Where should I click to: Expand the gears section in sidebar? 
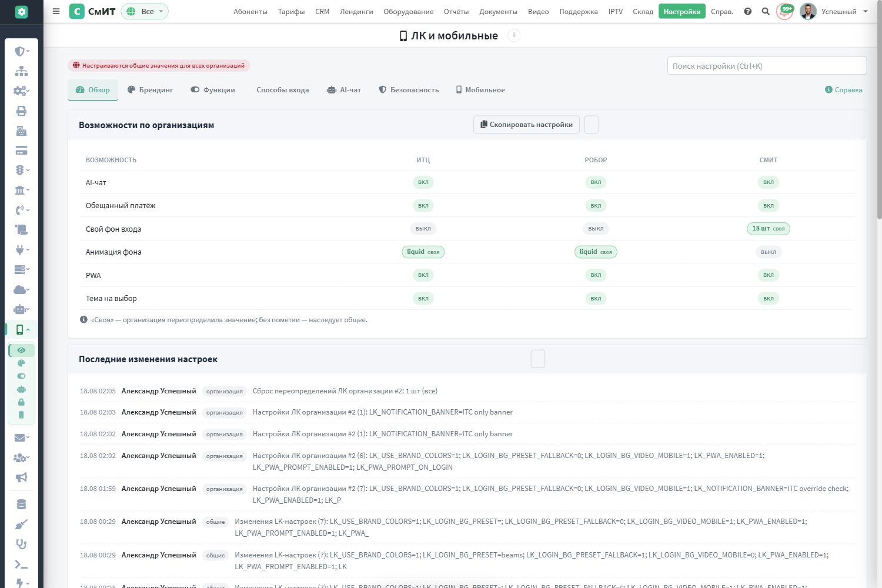coord(21,91)
